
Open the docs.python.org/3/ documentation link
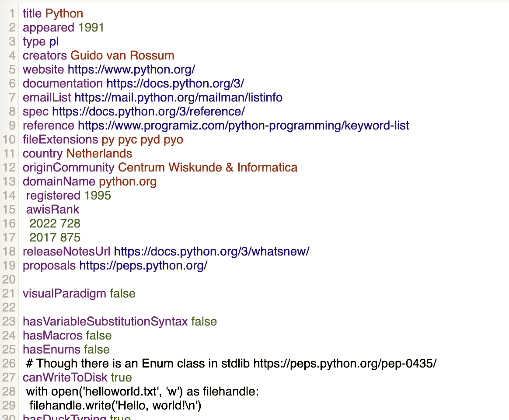(x=175, y=84)
